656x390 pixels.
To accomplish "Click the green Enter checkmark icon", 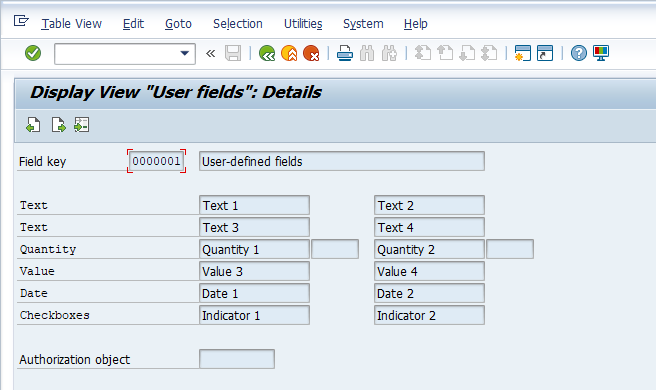I will click(33, 53).
